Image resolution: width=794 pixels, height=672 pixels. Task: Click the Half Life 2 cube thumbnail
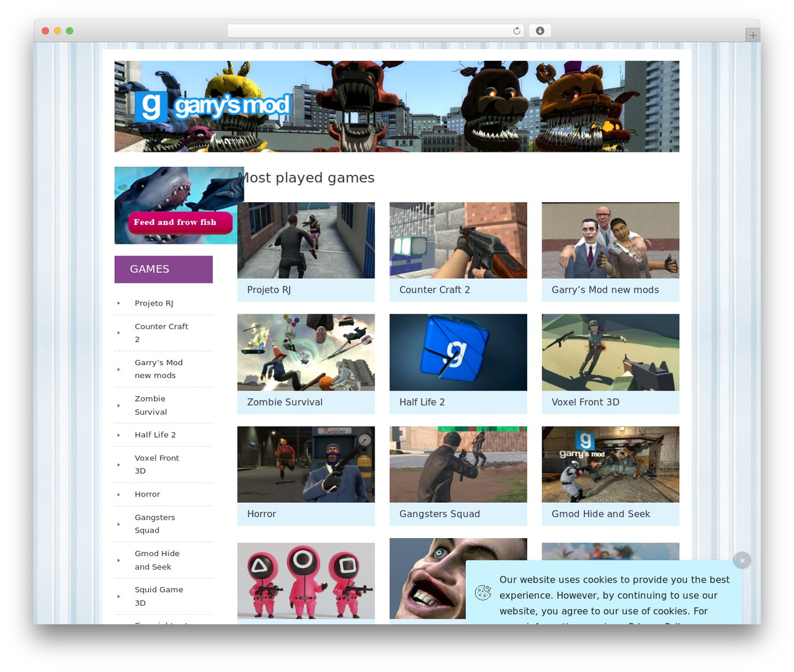click(x=458, y=352)
